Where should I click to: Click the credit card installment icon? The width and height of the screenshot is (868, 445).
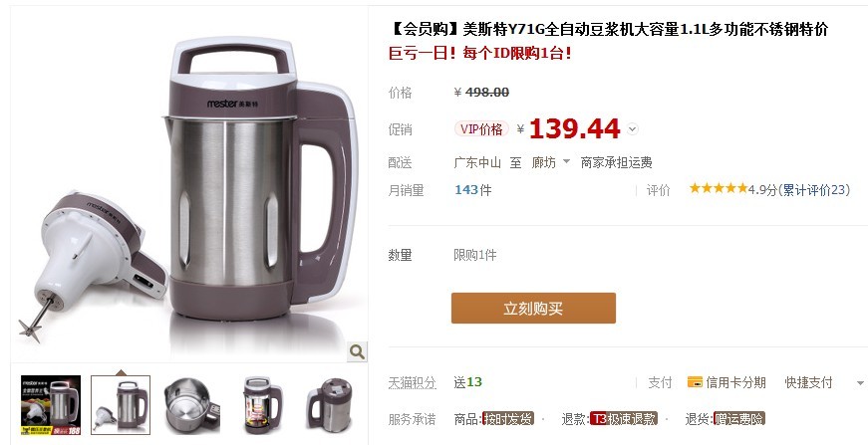click(x=695, y=382)
